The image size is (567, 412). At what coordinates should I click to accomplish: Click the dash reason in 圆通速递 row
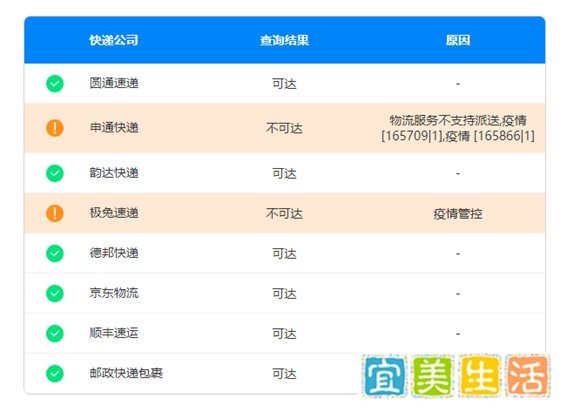click(458, 84)
